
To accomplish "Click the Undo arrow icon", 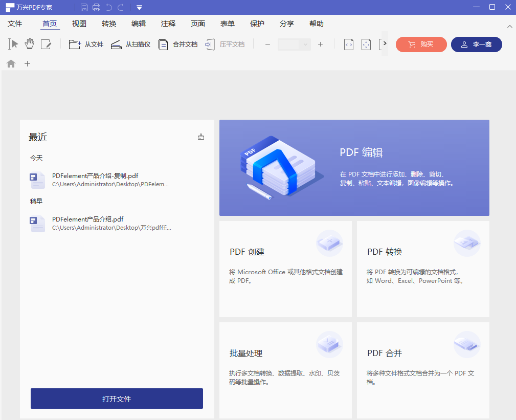I will (108, 7).
